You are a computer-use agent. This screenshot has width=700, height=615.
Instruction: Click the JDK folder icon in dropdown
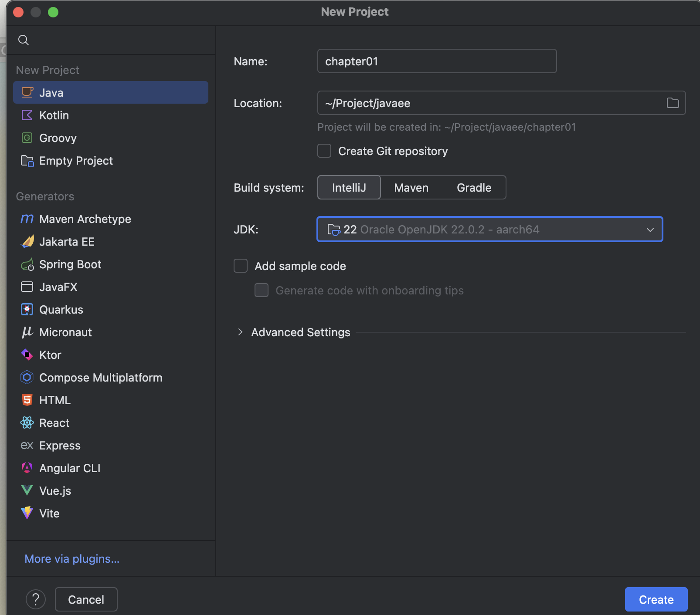(334, 229)
